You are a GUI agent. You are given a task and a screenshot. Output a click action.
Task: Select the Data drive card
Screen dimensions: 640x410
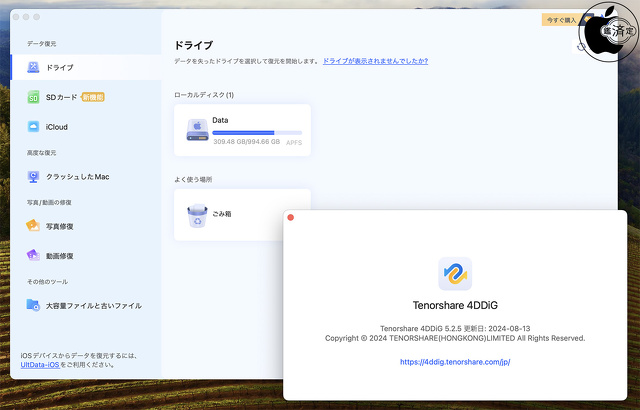(242, 130)
